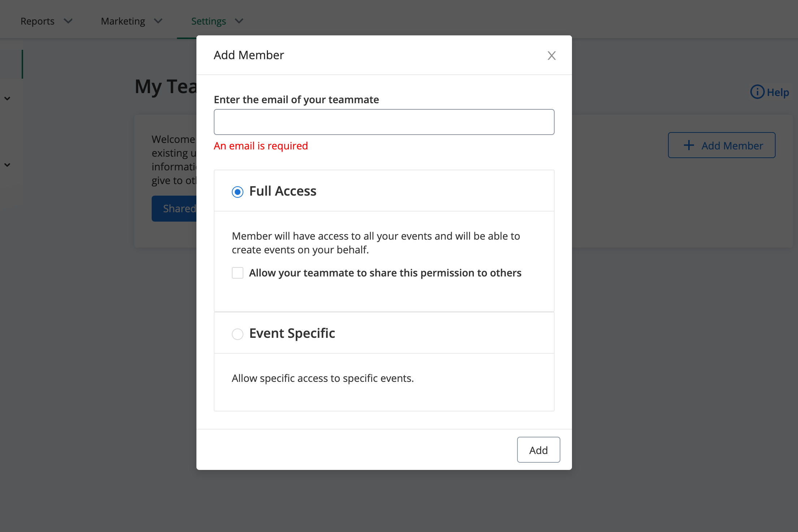Click the Add Member button on the page
This screenshot has height=532, width=798.
click(721, 145)
